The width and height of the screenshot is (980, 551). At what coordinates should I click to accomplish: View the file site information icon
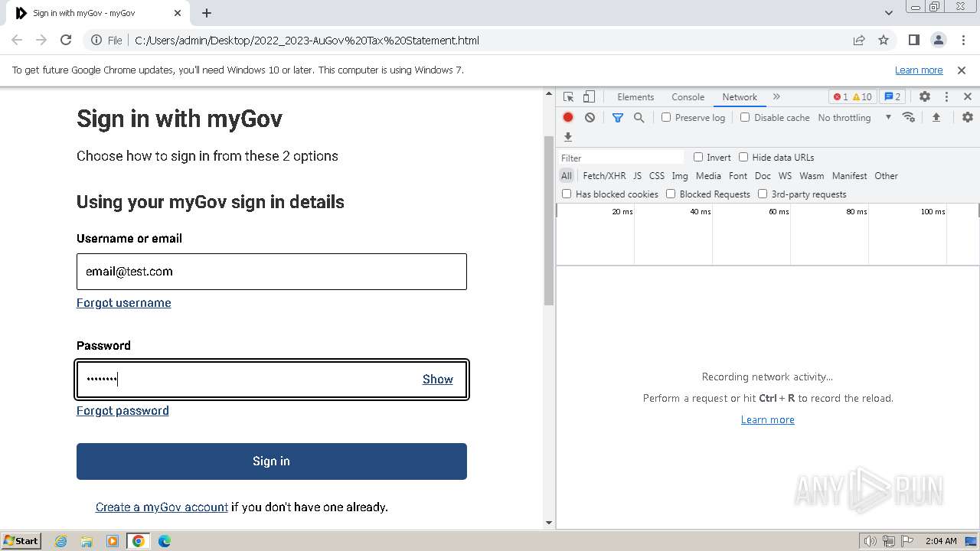click(96, 40)
